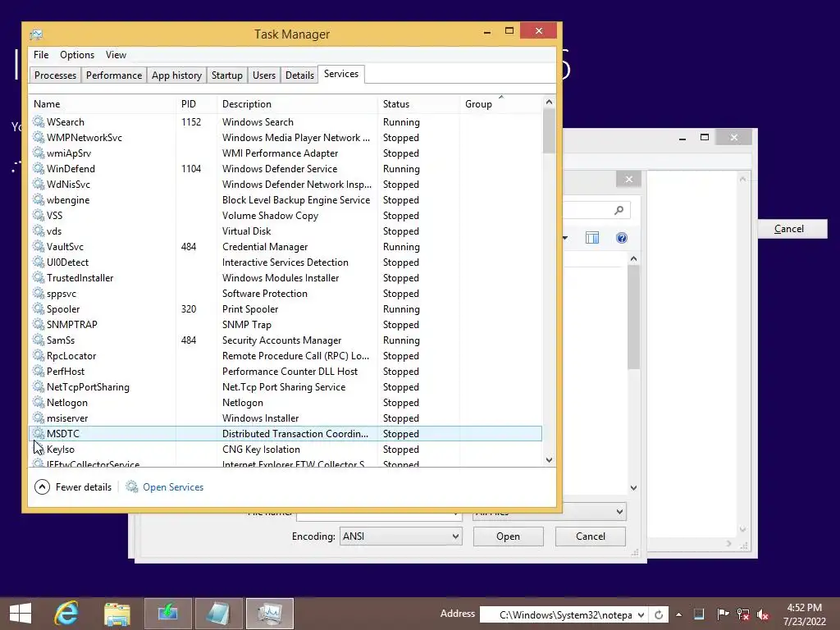Sort services by PID column header
The width and height of the screenshot is (840, 630).
pos(196,104)
